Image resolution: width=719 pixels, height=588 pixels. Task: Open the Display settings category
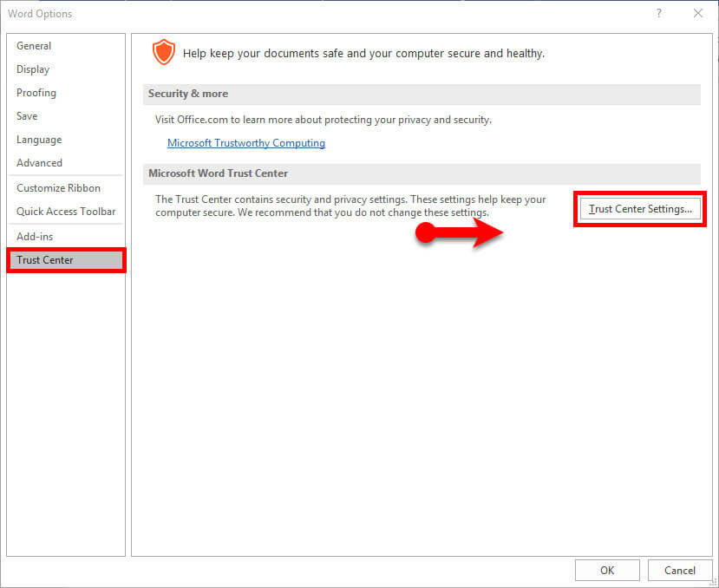33,69
